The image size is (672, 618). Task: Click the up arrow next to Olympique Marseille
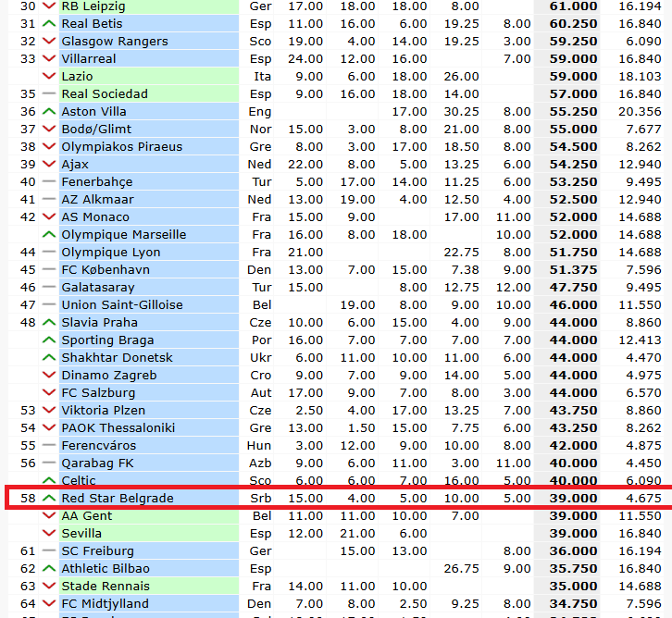[49, 235]
